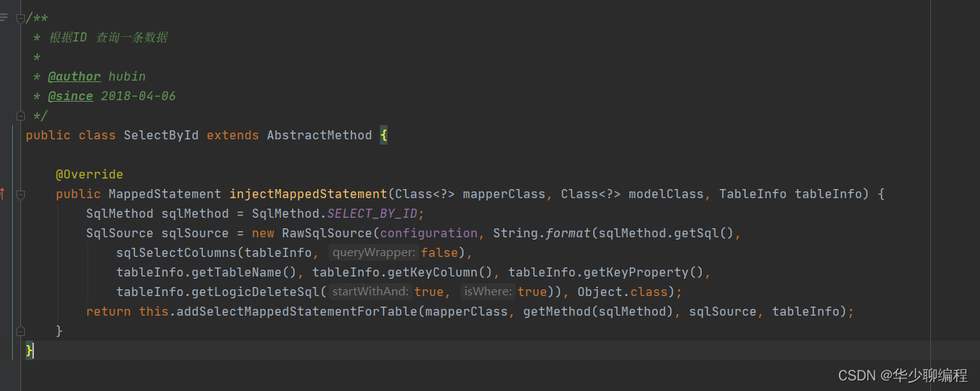Screen dimensions: 980x391
Task: Click the TableInfo parameter type
Action: [753, 194]
